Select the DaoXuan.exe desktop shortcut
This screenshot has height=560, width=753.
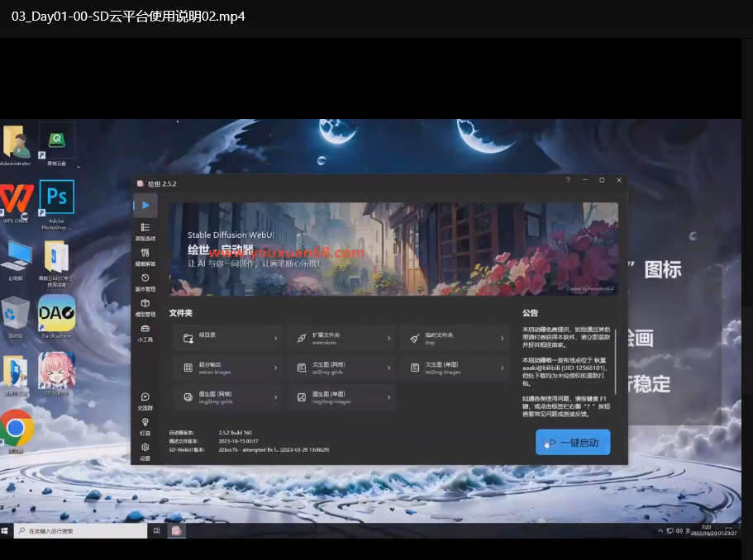click(57, 316)
